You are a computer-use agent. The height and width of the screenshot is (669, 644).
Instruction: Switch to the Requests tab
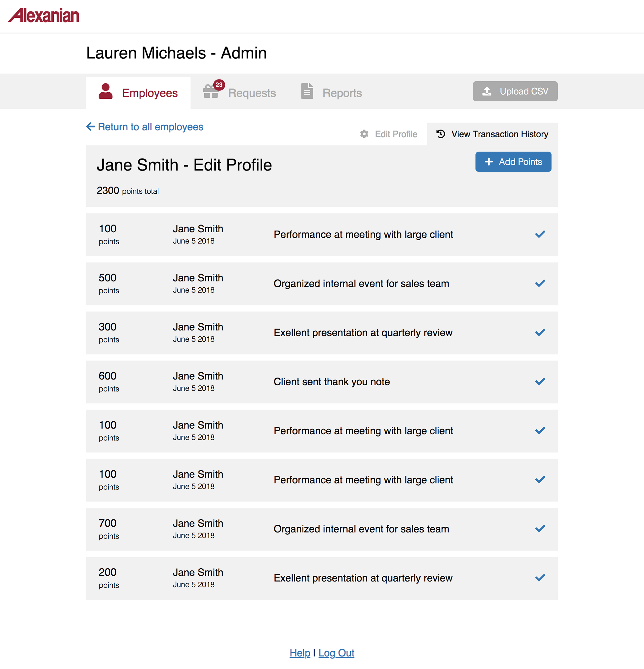(239, 93)
